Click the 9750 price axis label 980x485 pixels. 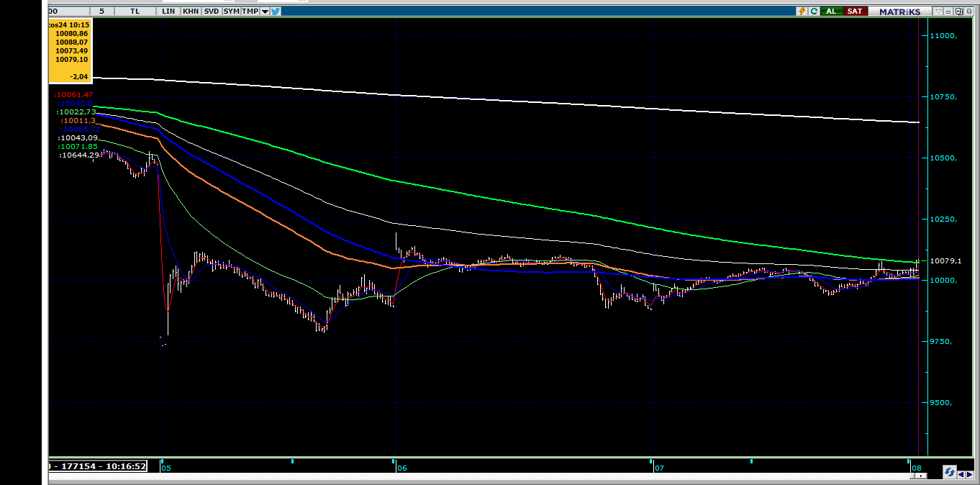coord(941,342)
